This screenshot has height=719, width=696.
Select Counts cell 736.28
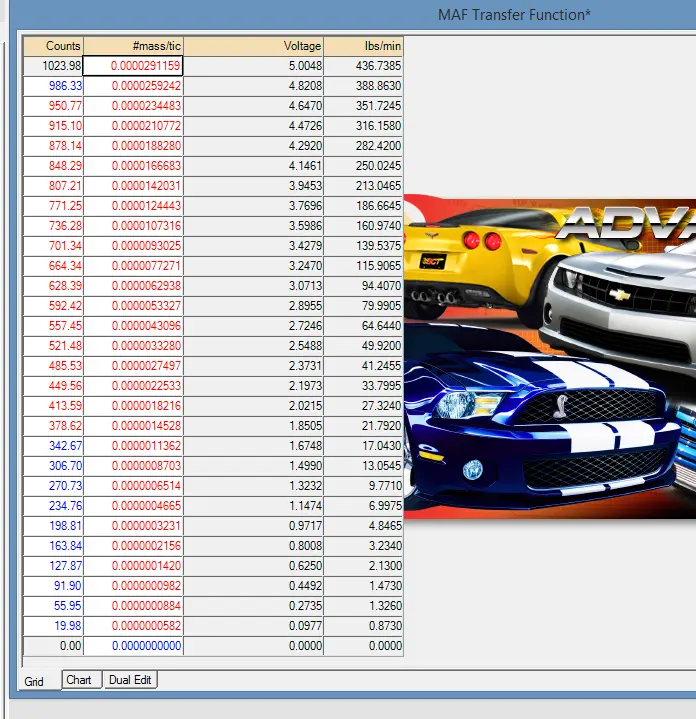pos(53,227)
